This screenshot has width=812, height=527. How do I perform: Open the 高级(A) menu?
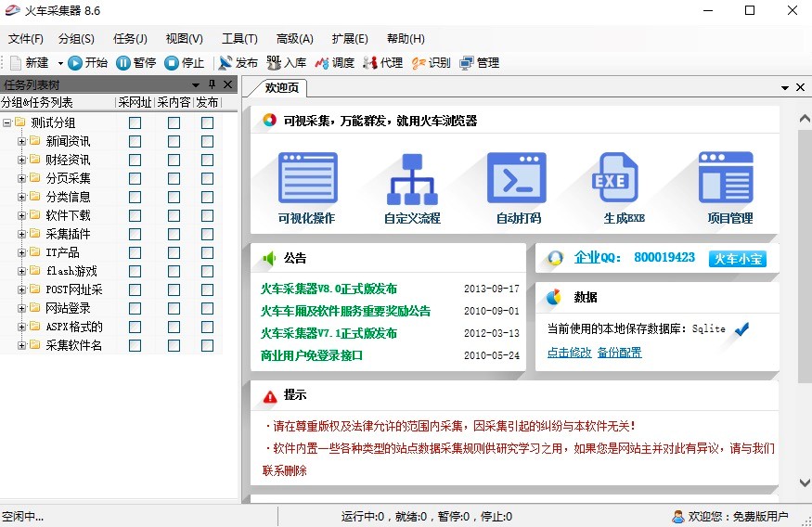(x=295, y=39)
